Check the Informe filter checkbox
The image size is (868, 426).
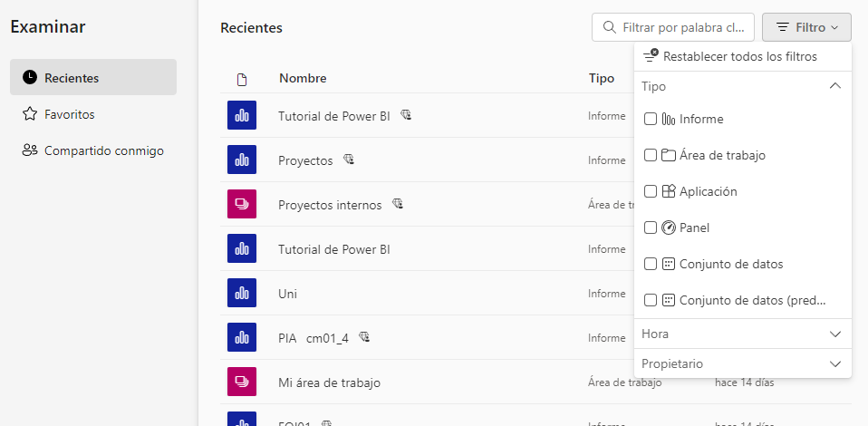pos(651,119)
